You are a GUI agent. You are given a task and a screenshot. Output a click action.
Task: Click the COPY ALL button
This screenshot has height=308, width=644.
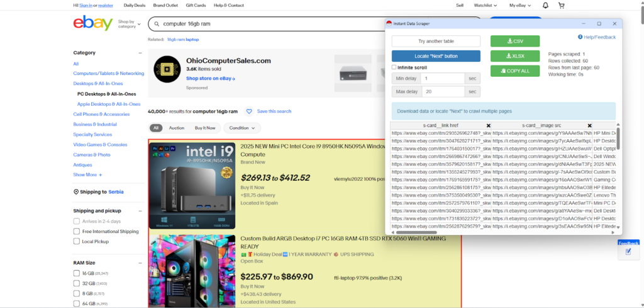click(x=515, y=71)
